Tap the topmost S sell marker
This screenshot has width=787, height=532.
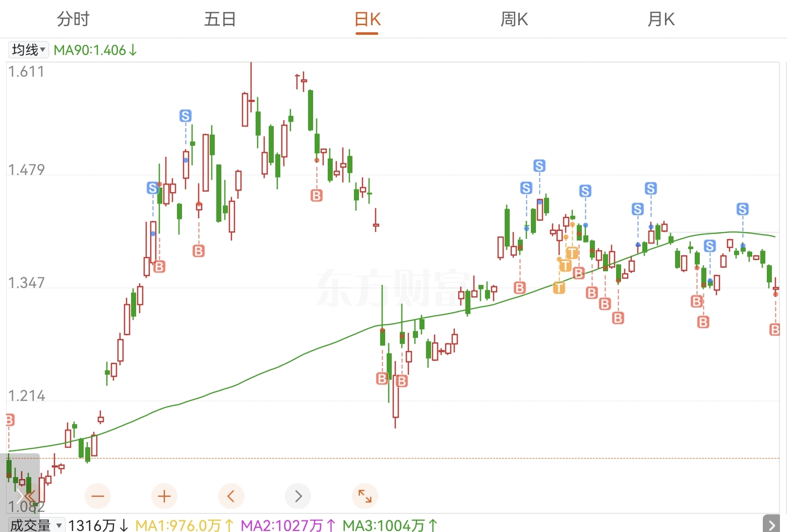click(x=186, y=116)
